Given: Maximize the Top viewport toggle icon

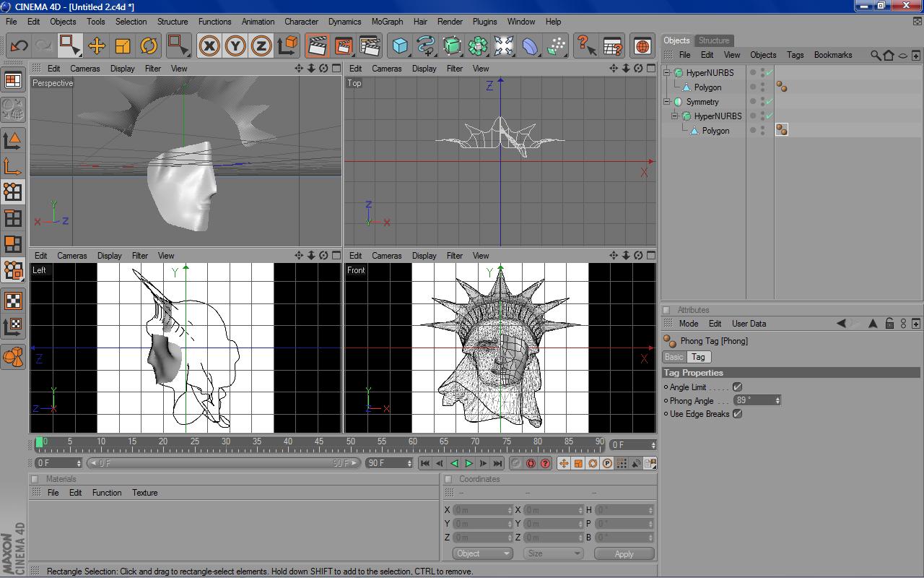Looking at the screenshot, I should point(651,69).
